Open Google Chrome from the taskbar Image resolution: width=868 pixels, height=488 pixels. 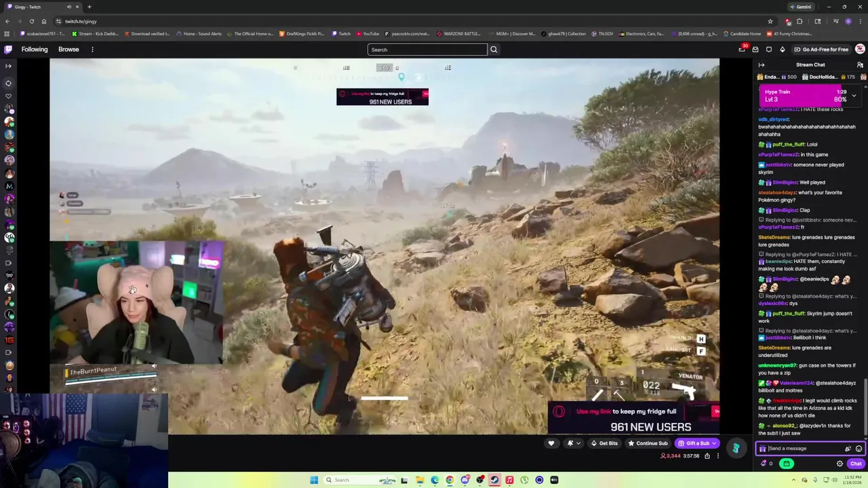[450, 480]
